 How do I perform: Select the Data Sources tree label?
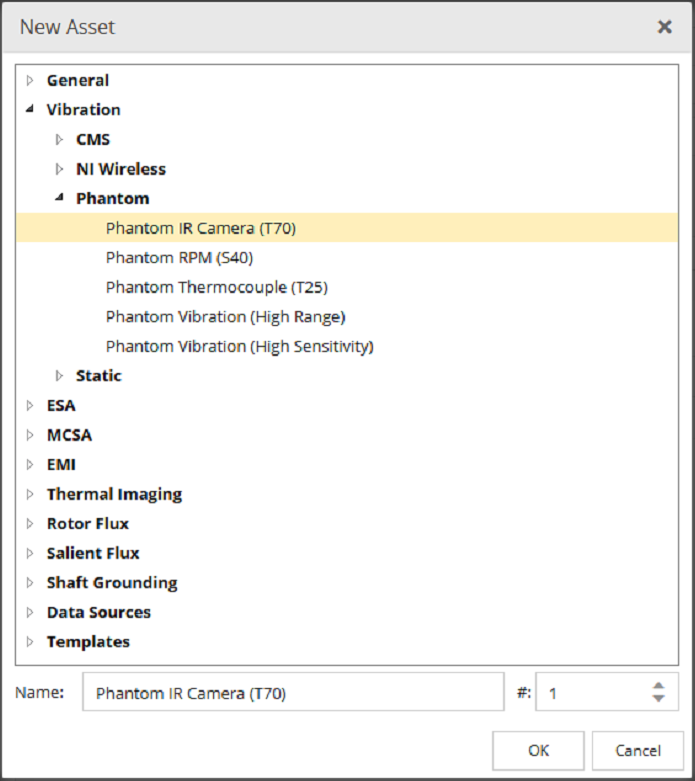(99, 612)
